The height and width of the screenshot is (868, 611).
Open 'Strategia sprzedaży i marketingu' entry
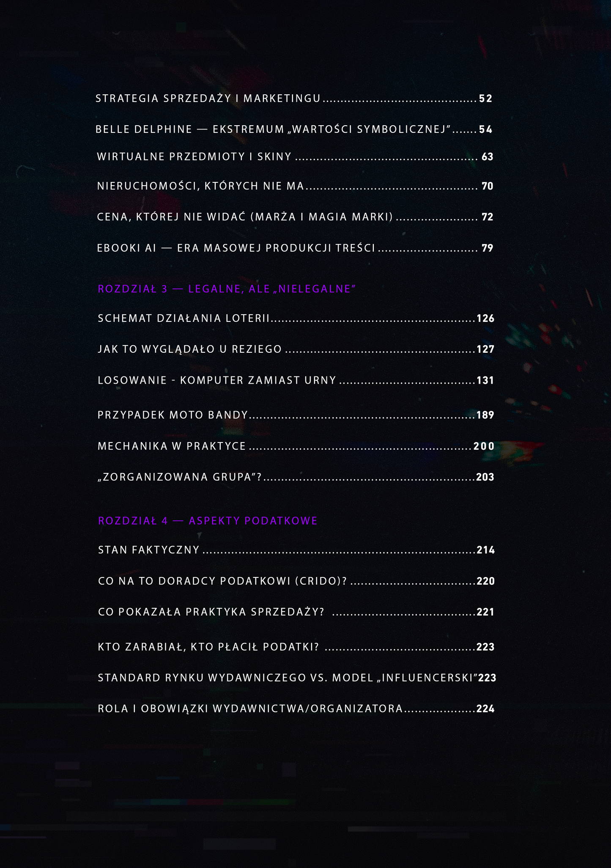[294, 99]
